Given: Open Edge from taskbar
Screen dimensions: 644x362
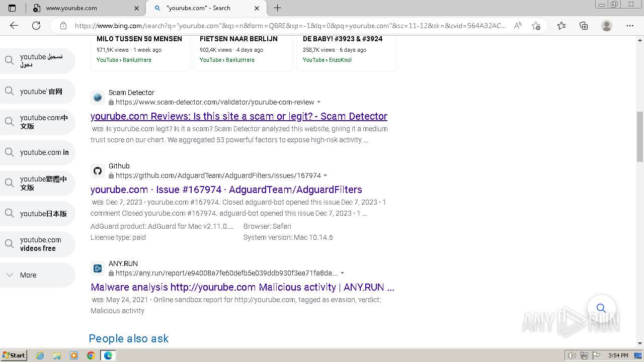Looking at the screenshot, I should pos(108,355).
